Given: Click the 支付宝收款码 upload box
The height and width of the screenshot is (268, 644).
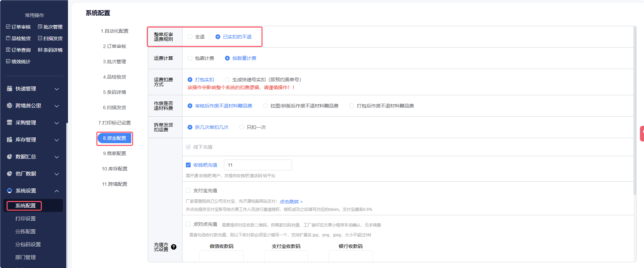Looking at the screenshot, I should (286, 256).
